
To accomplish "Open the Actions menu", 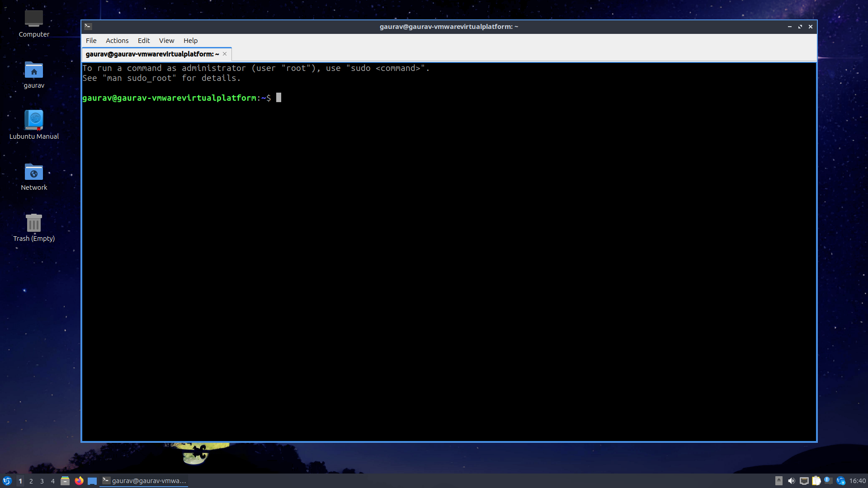I will (117, 41).
